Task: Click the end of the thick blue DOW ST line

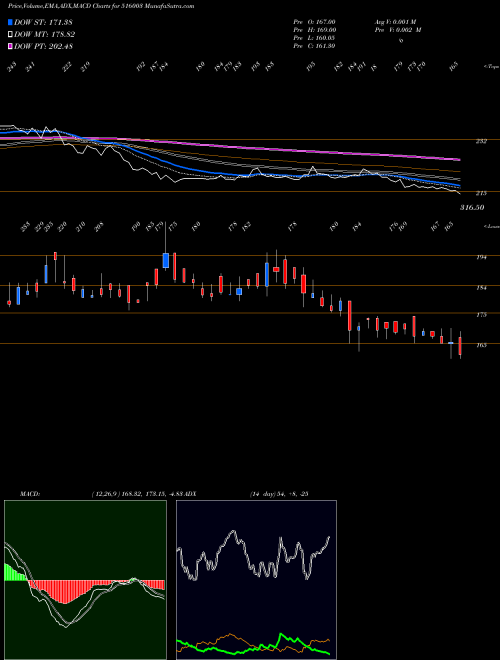Action: 459,185
